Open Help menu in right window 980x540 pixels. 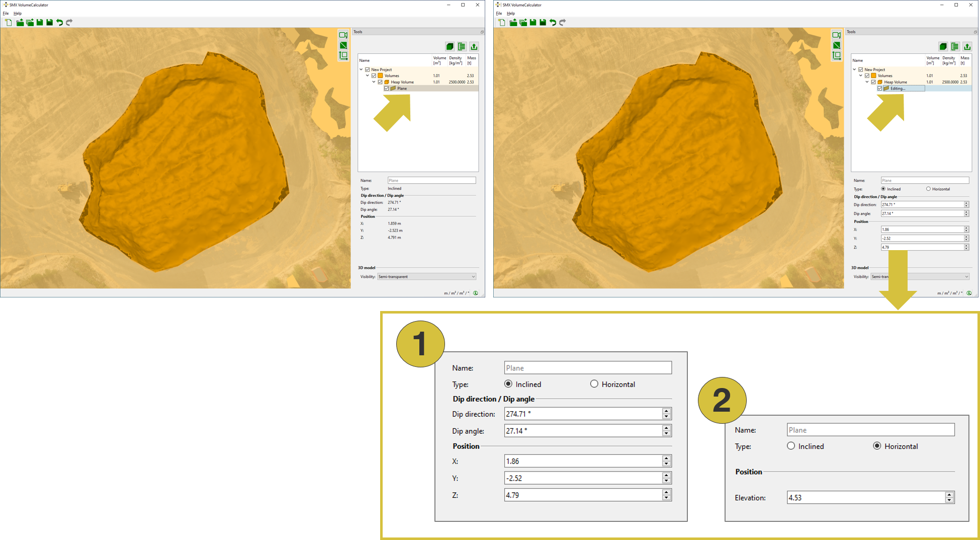click(511, 13)
